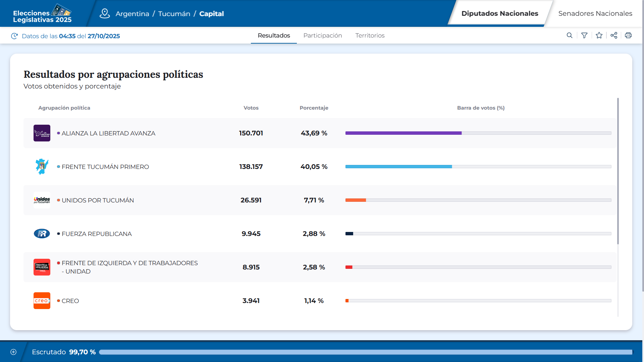Click Elecciones Legislativas 2025 logo
This screenshot has height=362, width=644.
click(42, 14)
